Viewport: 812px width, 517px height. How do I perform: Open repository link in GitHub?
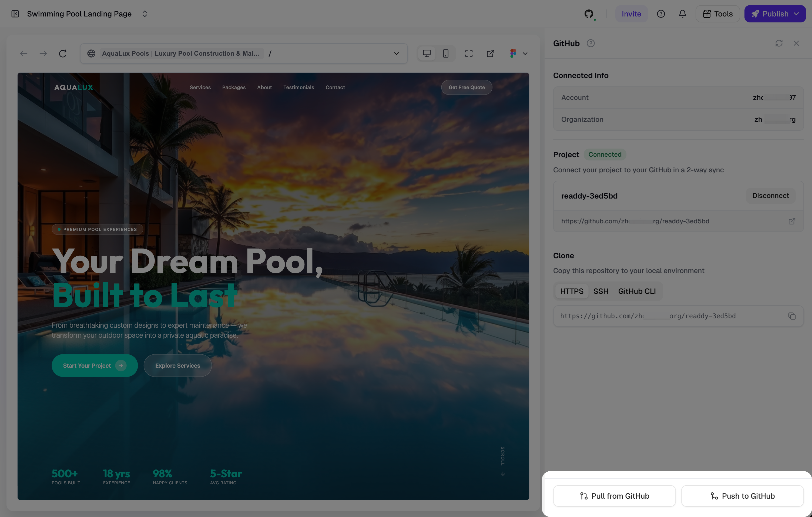pyautogui.click(x=792, y=221)
